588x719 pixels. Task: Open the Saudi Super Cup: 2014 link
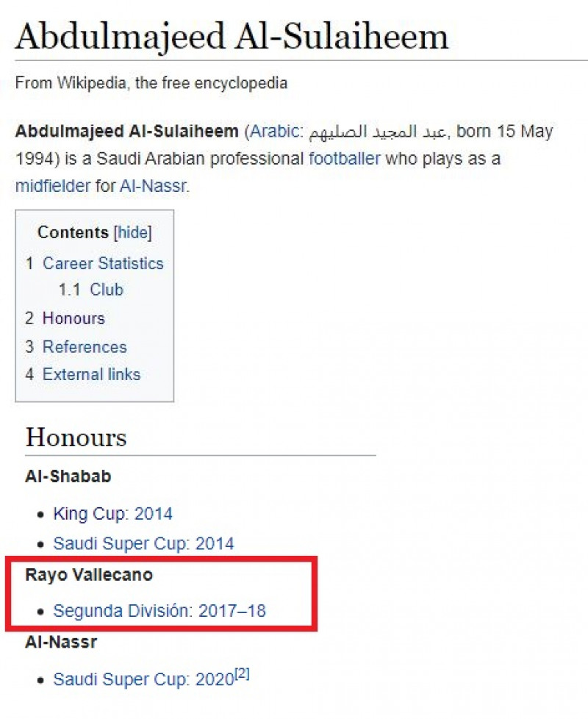(x=143, y=544)
